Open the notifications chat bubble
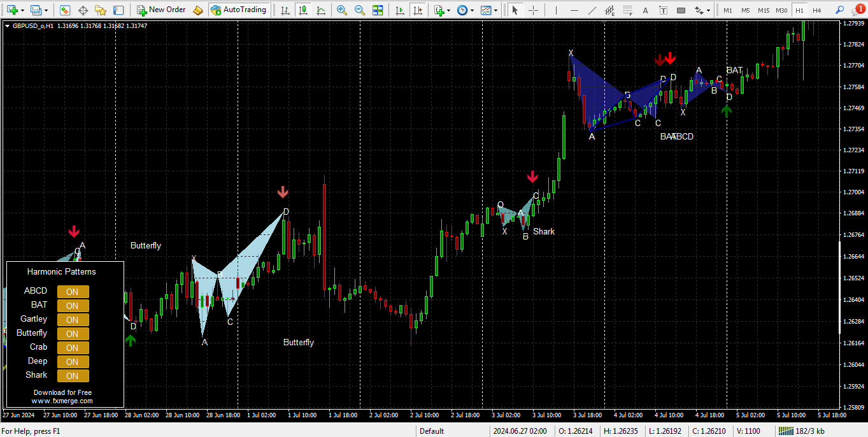Viewport: 868px width, 437px height. (x=857, y=10)
